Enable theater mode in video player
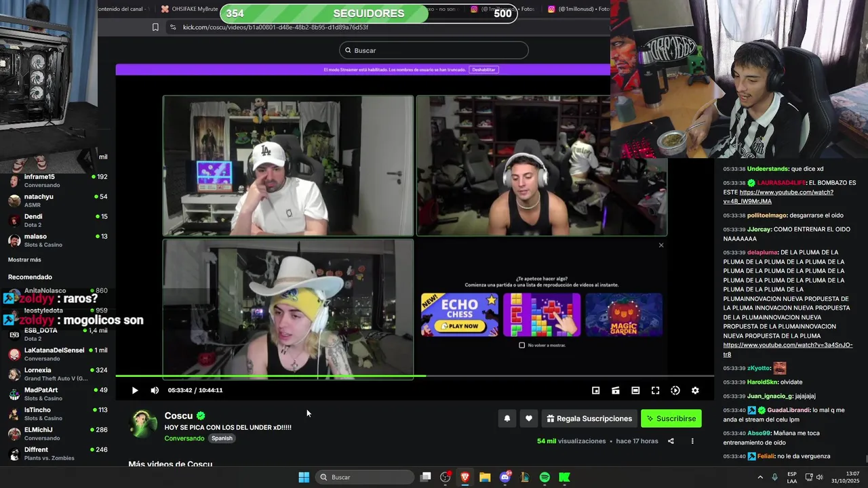Image resolution: width=868 pixels, height=488 pixels. (x=635, y=390)
